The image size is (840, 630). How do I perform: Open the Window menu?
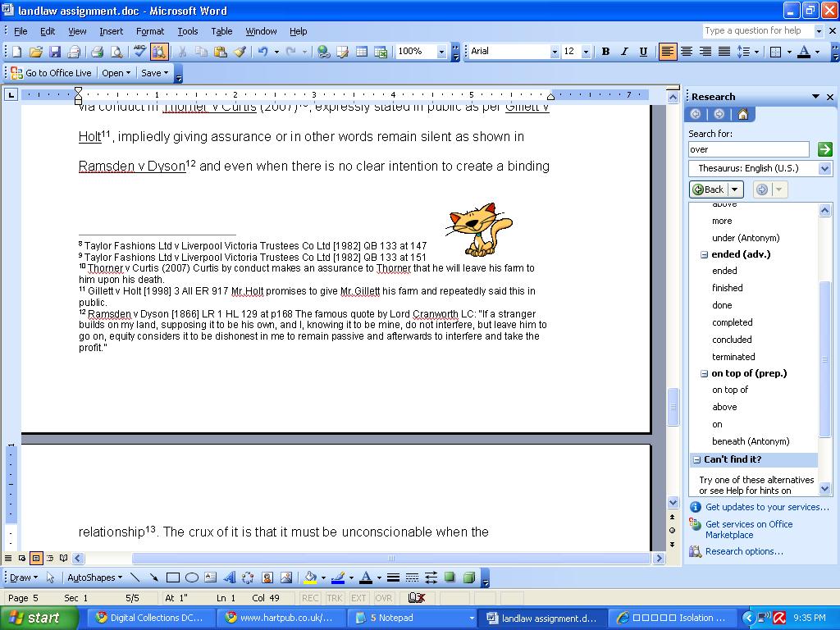[261, 31]
